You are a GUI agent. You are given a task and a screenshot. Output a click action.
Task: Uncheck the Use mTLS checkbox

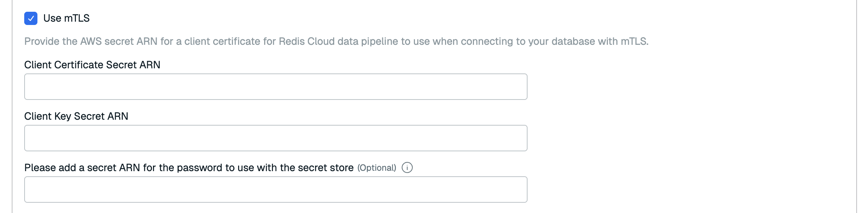point(31,18)
